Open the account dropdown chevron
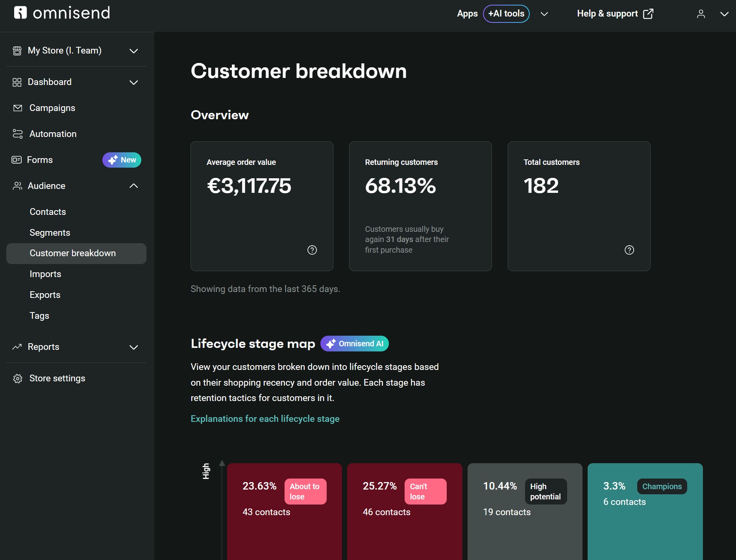736x560 pixels. click(x=724, y=14)
